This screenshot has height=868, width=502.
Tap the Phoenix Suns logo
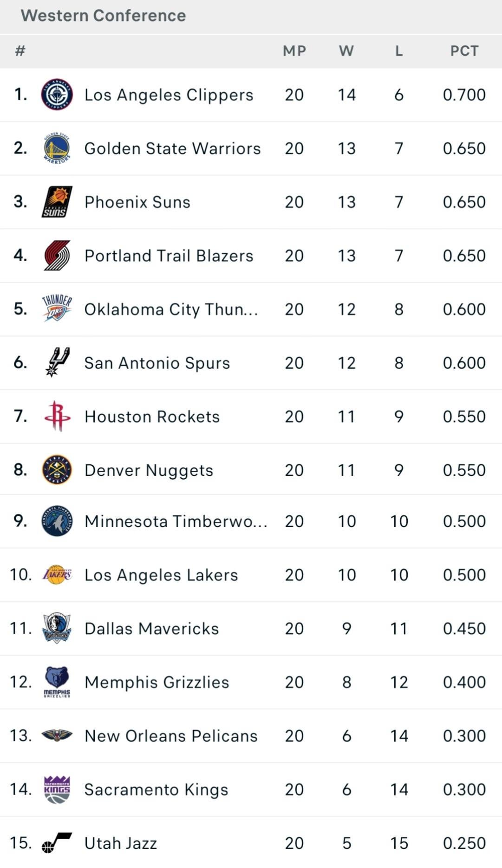57,202
